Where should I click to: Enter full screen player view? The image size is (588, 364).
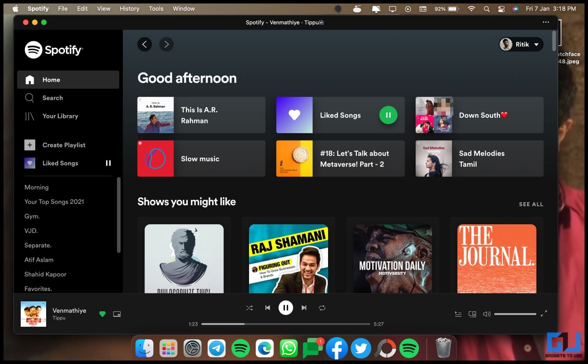tap(544, 313)
